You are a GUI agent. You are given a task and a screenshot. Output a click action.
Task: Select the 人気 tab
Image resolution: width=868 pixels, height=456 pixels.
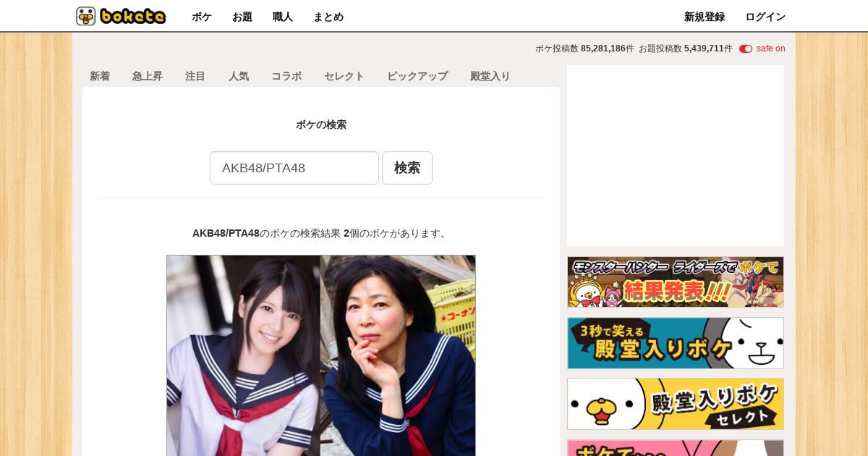coord(239,76)
